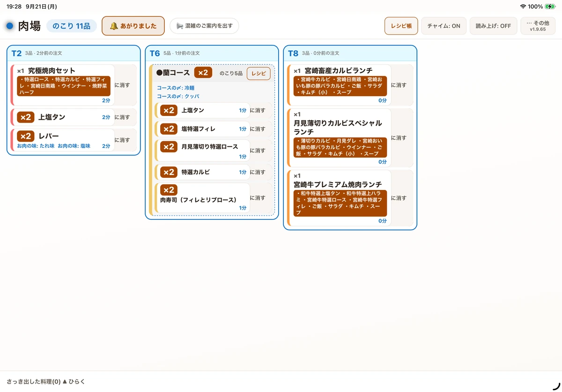Viewport: 562px width, 392px height.
Task: Tap the 肉場 station title
Action: point(30,26)
